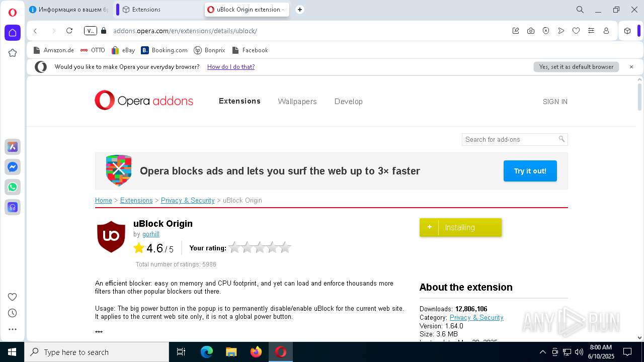
Task: Go back with the browser back arrow
Action: (x=35, y=31)
